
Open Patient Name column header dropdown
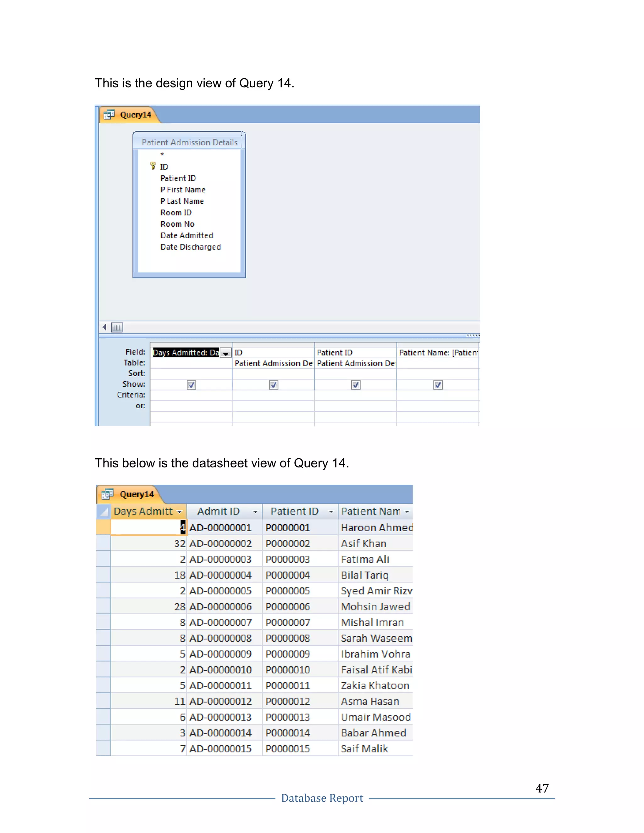point(407,512)
